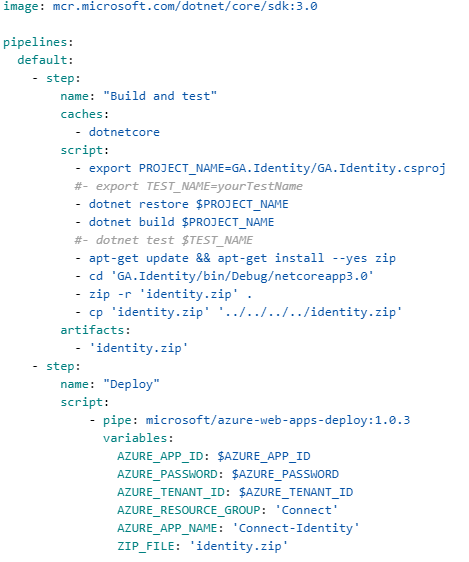The image size is (469, 562).
Task: Click commented 'dotnet test $TEST_NAME' line
Action: point(163,240)
